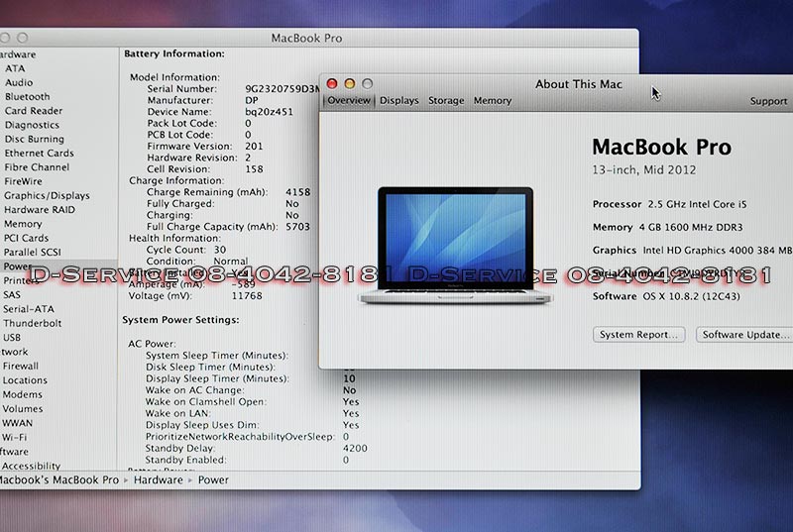Image resolution: width=793 pixels, height=532 pixels.
Task: Click the Processor 2.5 GHz Intel Core i5 line
Action: click(x=670, y=204)
